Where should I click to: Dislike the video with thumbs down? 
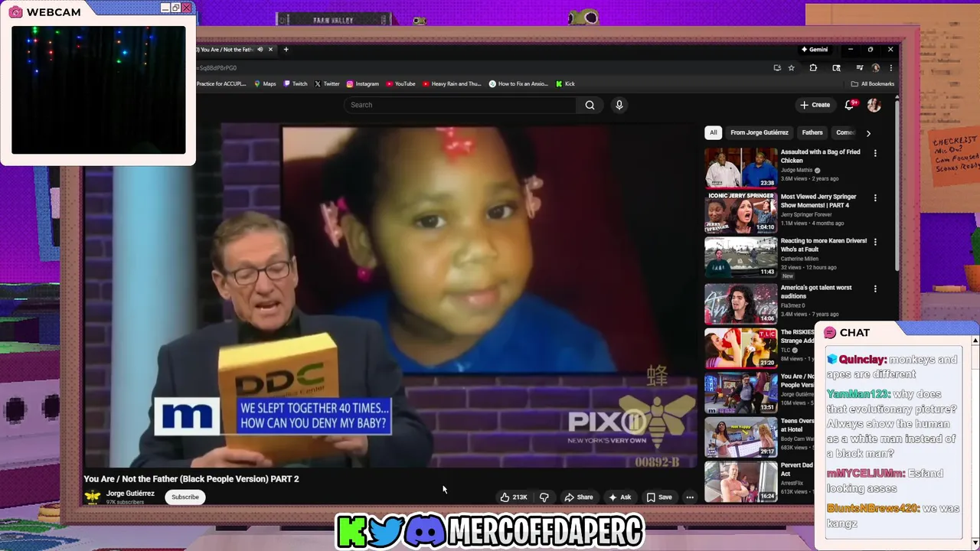click(544, 497)
